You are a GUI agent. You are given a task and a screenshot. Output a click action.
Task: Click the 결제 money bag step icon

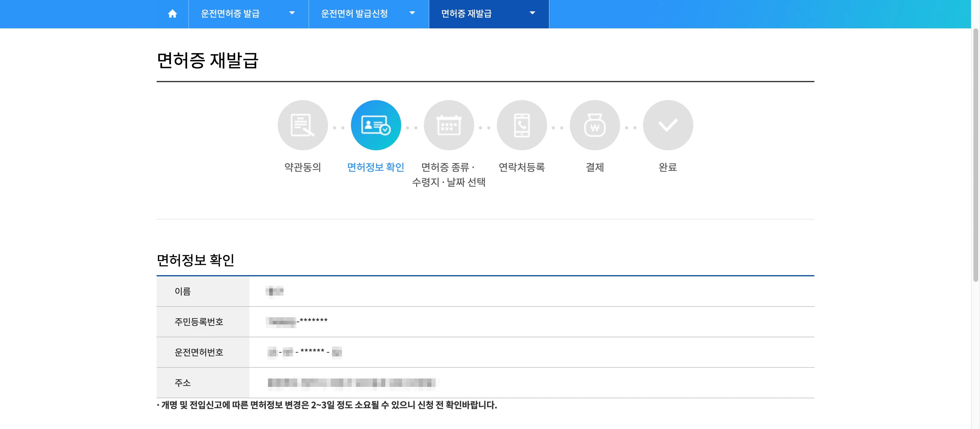tap(595, 125)
